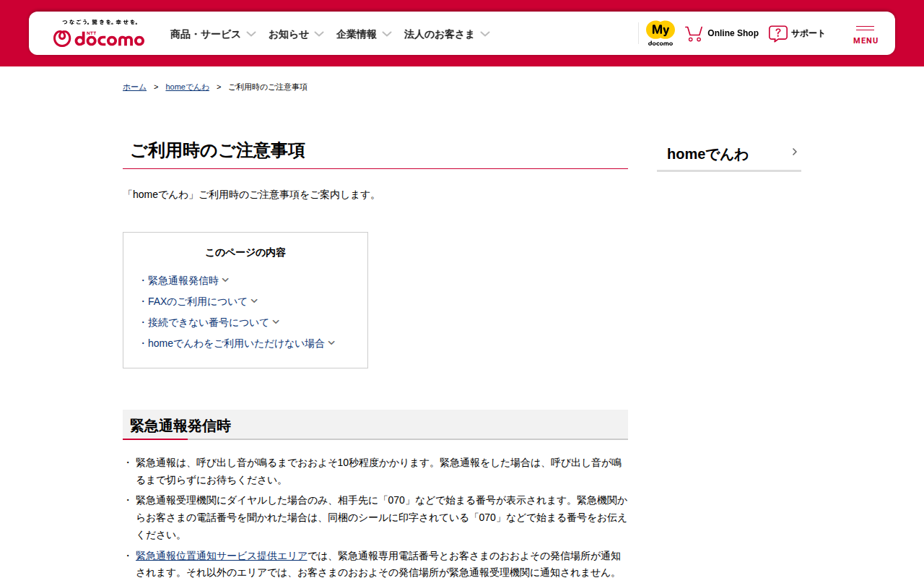Click the arrow beside sidebar homeでんわ

[794, 152]
